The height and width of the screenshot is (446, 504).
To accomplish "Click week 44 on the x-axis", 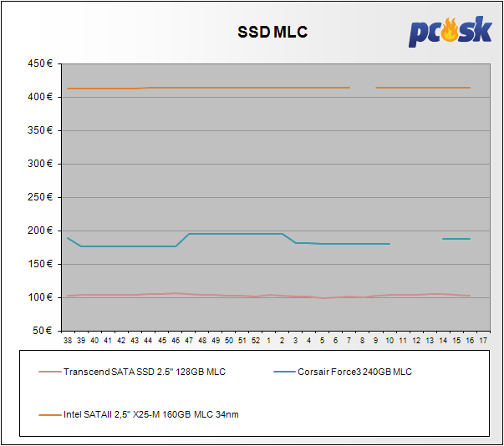I will click(x=148, y=341).
